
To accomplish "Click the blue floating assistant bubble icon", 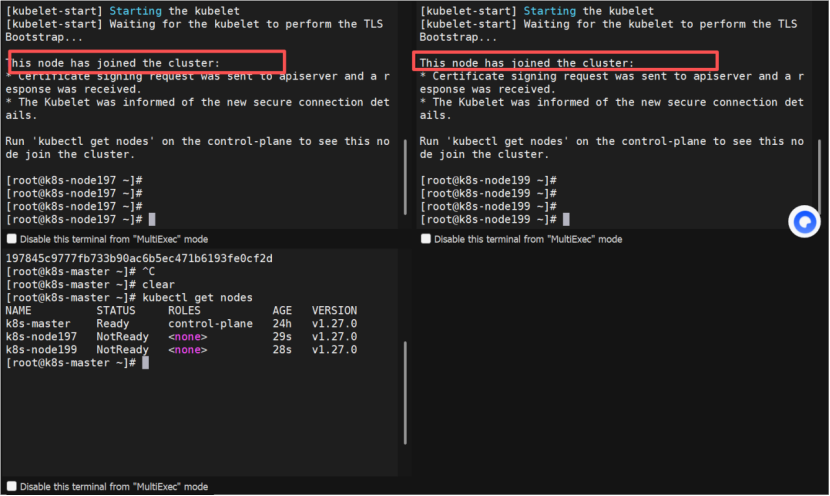I will [x=804, y=221].
